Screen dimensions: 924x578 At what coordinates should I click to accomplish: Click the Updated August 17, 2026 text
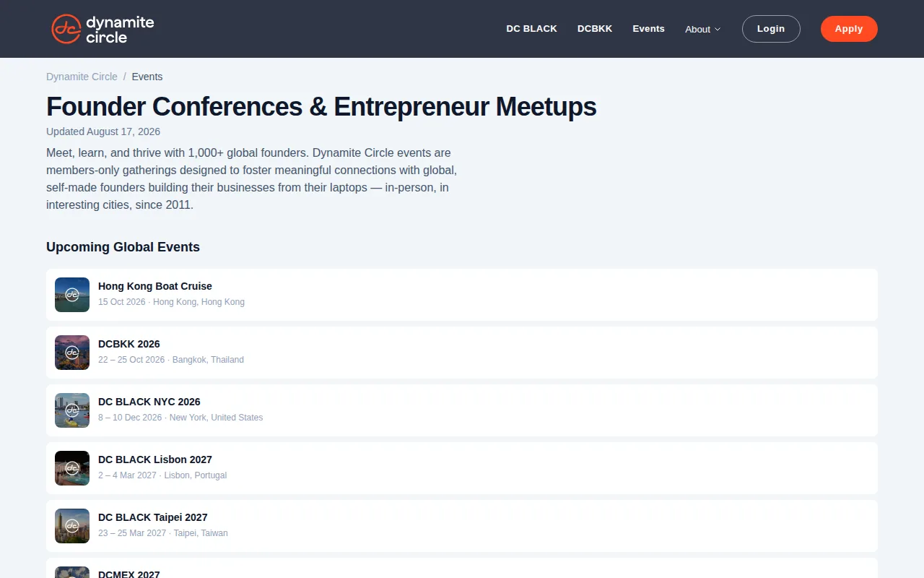tap(103, 131)
